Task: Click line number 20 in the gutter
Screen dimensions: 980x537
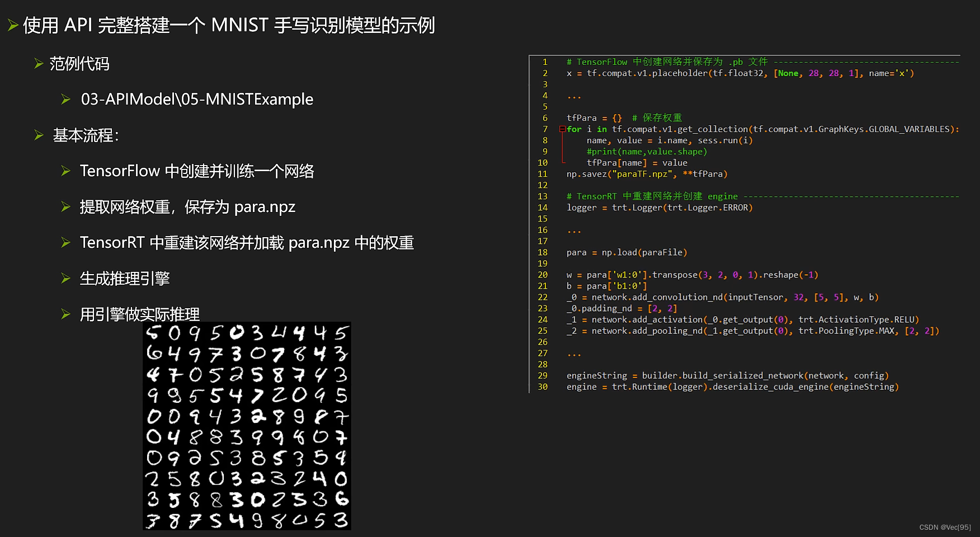Action: pyautogui.click(x=543, y=275)
